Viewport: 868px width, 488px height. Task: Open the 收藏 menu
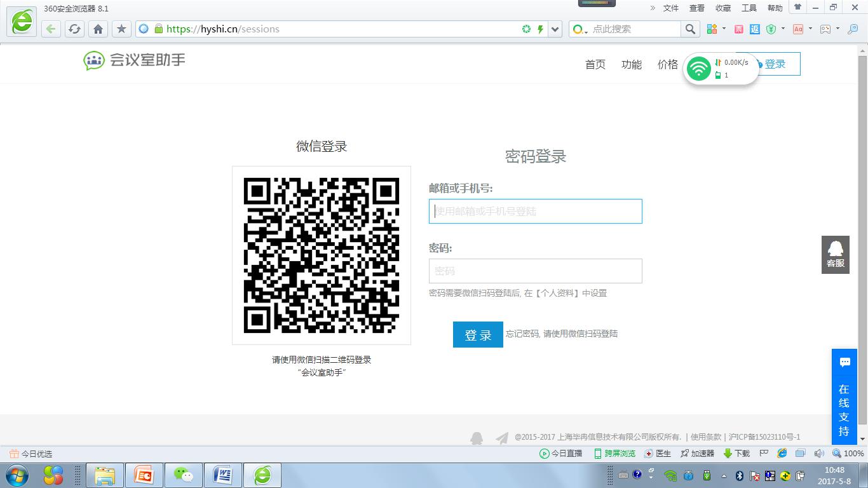(x=723, y=8)
